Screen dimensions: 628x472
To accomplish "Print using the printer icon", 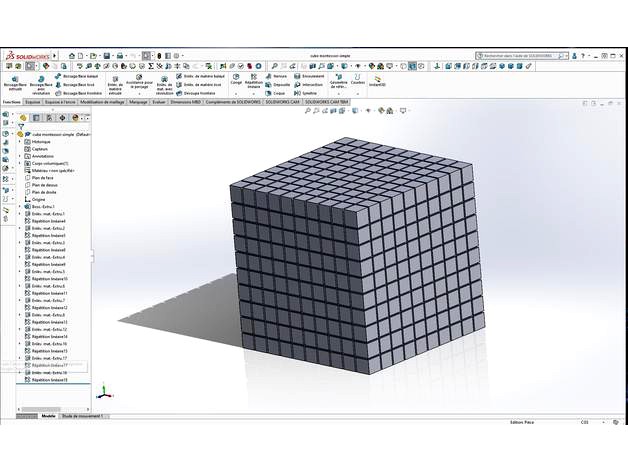I will point(120,56).
